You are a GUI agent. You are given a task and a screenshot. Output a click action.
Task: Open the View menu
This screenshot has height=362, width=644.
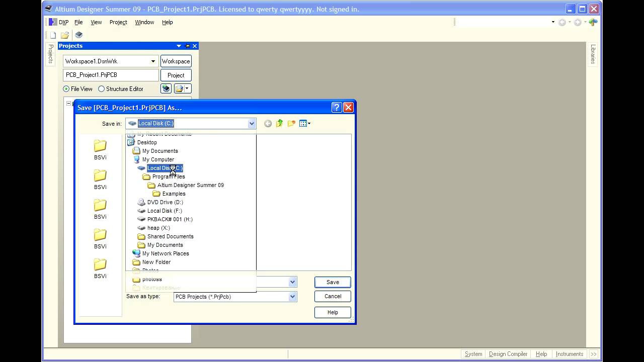click(x=96, y=22)
